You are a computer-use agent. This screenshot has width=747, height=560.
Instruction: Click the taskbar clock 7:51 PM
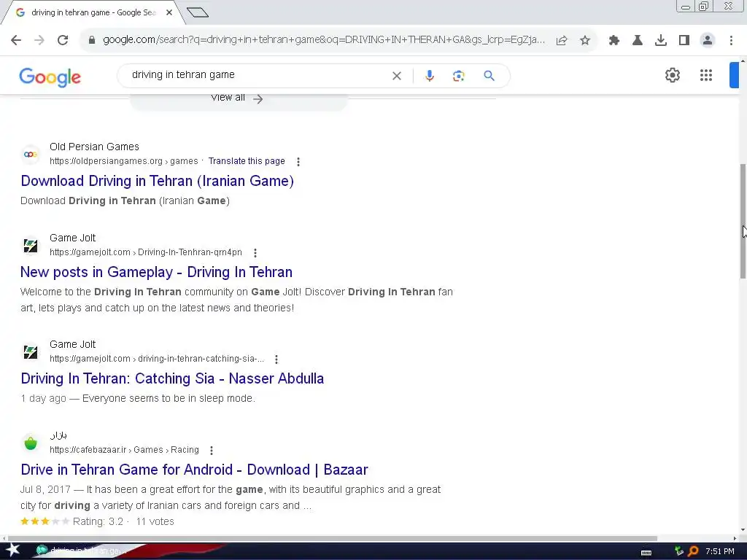click(x=720, y=551)
